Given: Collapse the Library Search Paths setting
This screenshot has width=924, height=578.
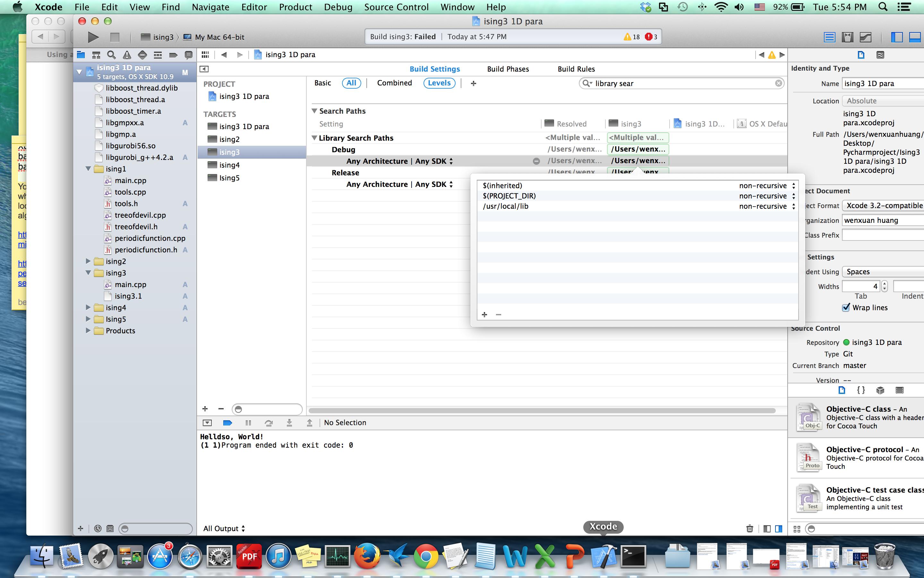Looking at the screenshot, I should click(315, 138).
